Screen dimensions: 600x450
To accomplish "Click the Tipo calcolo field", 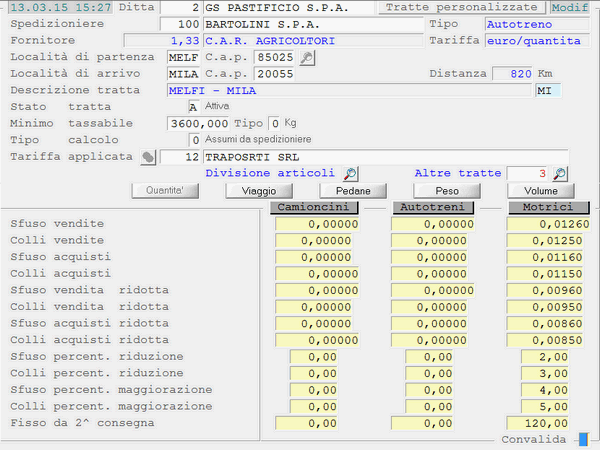I will [x=194, y=140].
